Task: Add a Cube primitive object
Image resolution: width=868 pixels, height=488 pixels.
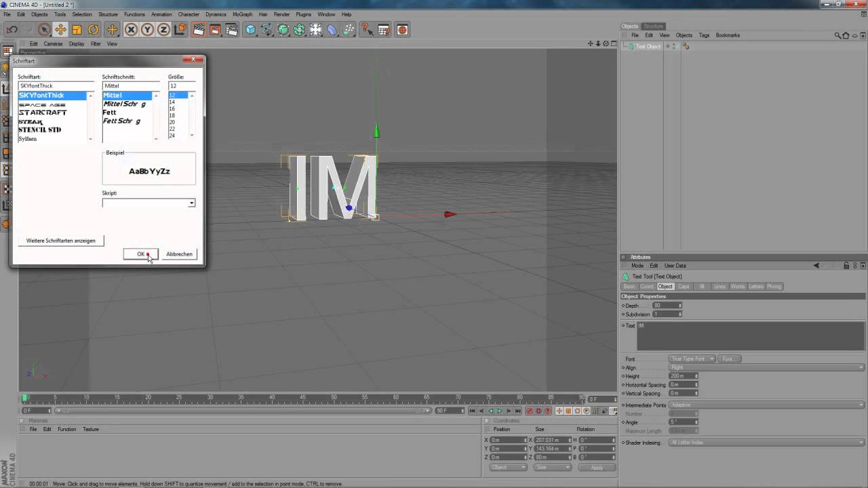Action: (250, 30)
